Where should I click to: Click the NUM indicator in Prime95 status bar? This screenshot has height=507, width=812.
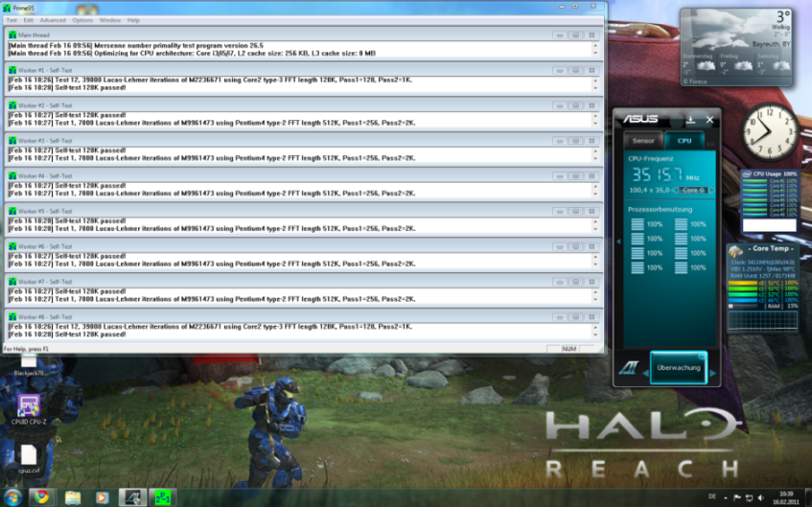tap(569, 349)
